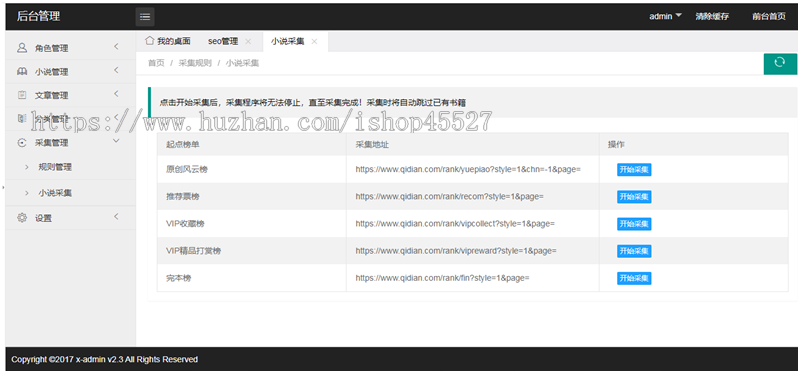Click the recom ranking URL cell

coord(472,196)
